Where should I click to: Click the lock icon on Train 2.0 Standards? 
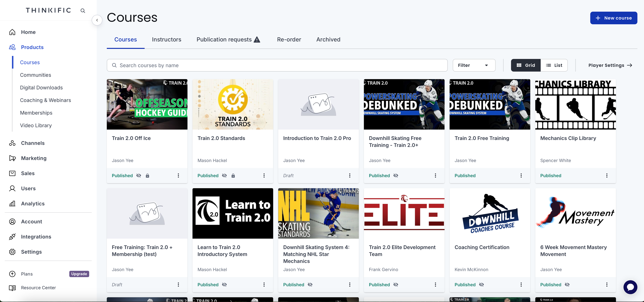pyautogui.click(x=233, y=176)
